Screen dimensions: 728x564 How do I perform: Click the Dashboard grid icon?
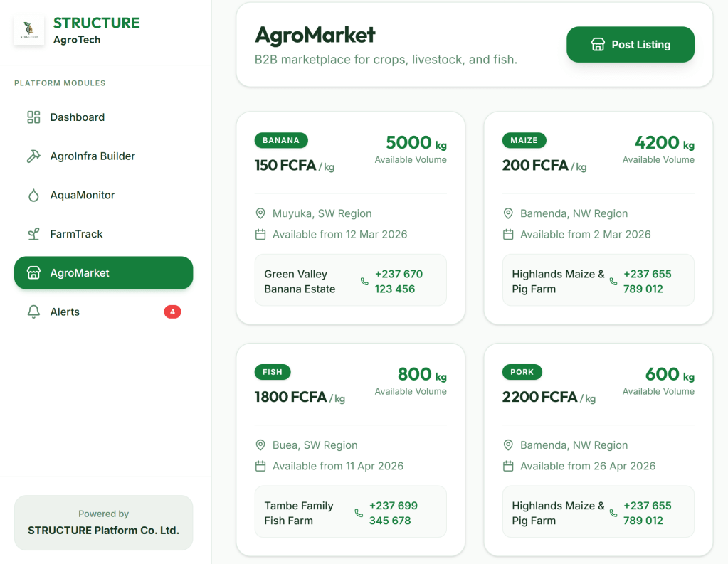click(x=33, y=117)
